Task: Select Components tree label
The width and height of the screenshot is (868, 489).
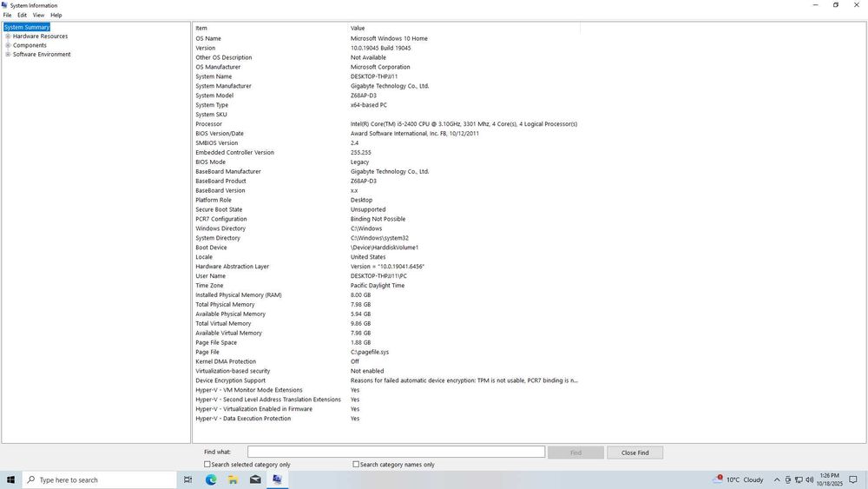Action: 30,45
